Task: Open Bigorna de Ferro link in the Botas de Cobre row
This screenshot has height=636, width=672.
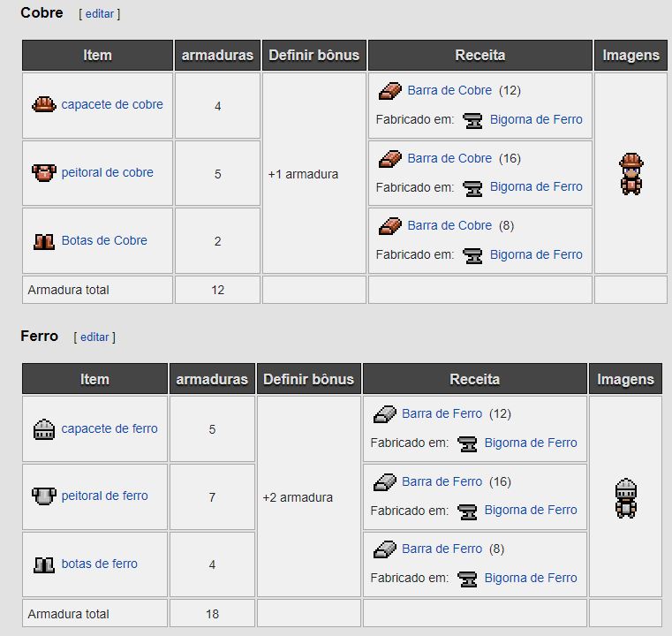Action: point(536,254)
